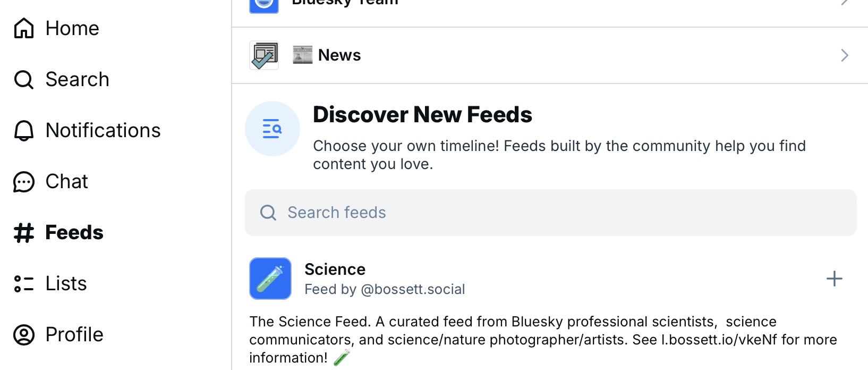The width and height of the screenshot is (868, 370).
Task: Click the Home house icon
Action: click(x=24, y=28)
